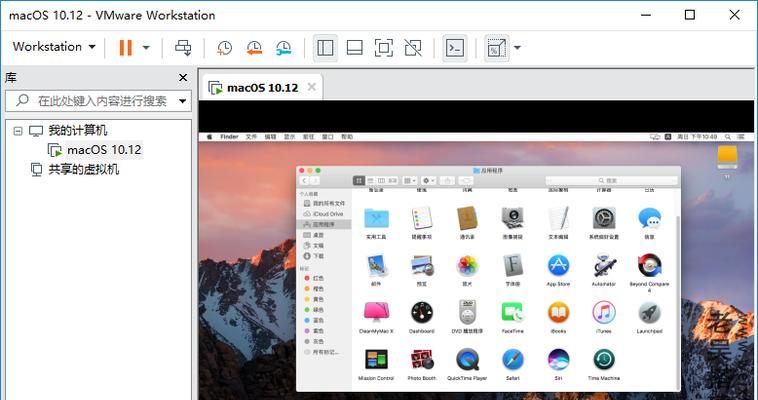Viewport: 758px width, 400px height.
Task: Toggle the VMware library sidebar view
Action: coord(325,47)
